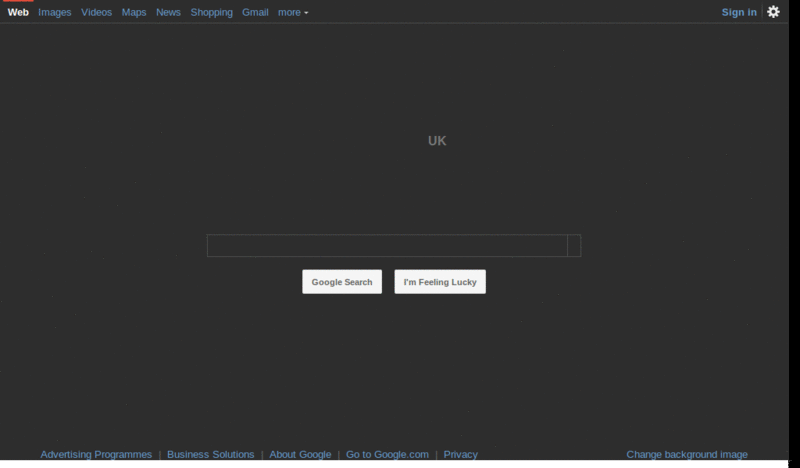Open Shopping in the top bar
The height and width of the screenshot is (468, 800).
(211, 12)
